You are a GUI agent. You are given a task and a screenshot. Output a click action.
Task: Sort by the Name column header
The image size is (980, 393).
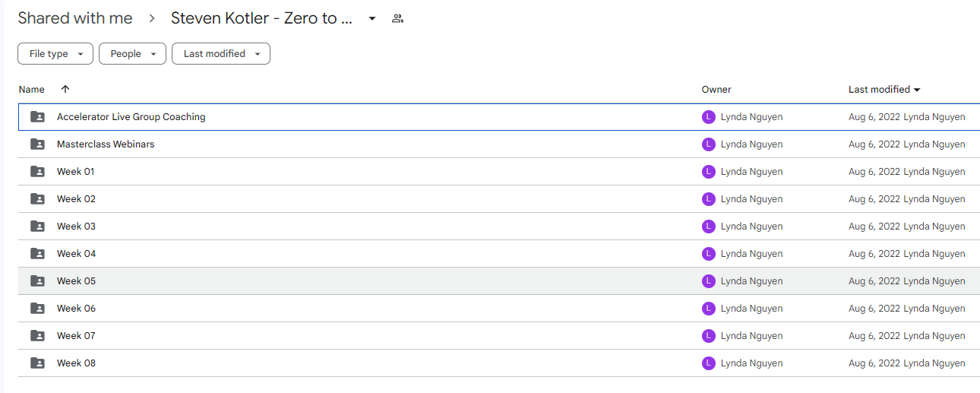pos(32,90)
